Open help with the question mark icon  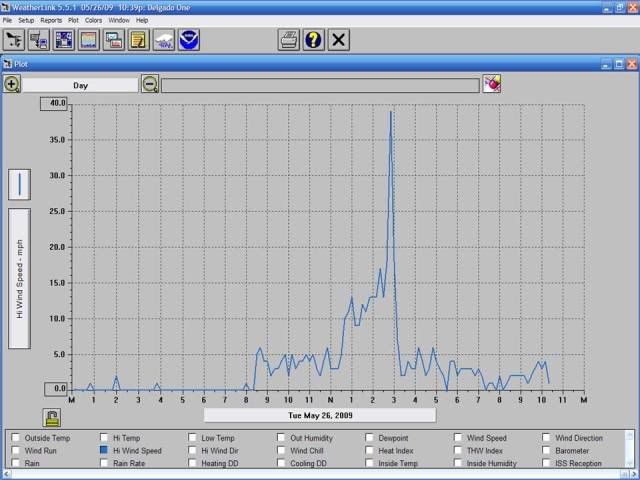tap(314, 40)
